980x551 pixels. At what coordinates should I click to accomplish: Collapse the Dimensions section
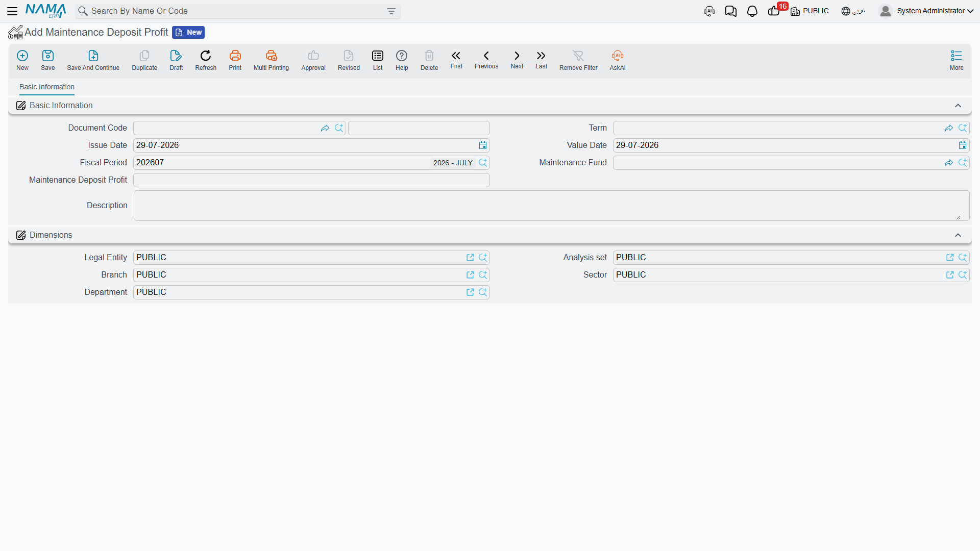tap(958, 235)
